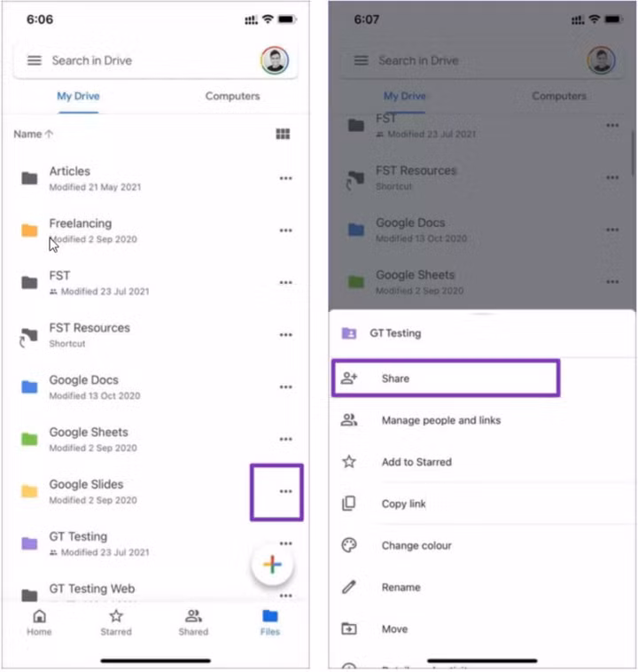Tap dimmed FST Resources row in right screen
The image size is (638, 672).
pyautogui.click(x=482, y=178)
